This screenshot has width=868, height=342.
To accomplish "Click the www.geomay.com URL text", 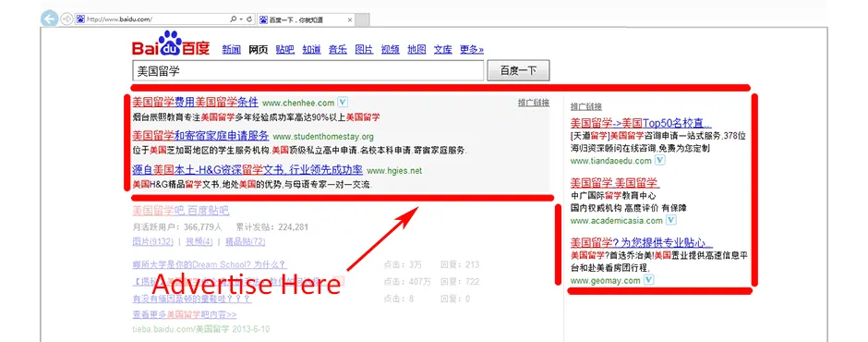I will pyautogui.click(x=605, y=280).
